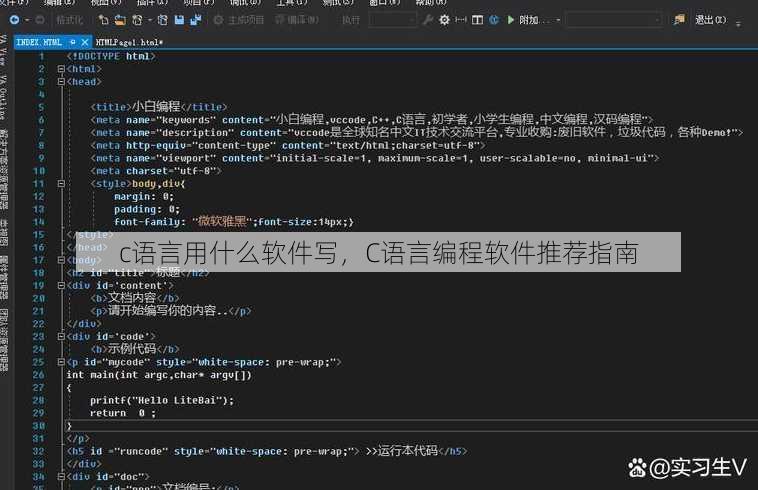The width and height of the screenshot is (758, 490).
Task: Click the font-family 微软雅黑 line
Action: tap(234, 222)
